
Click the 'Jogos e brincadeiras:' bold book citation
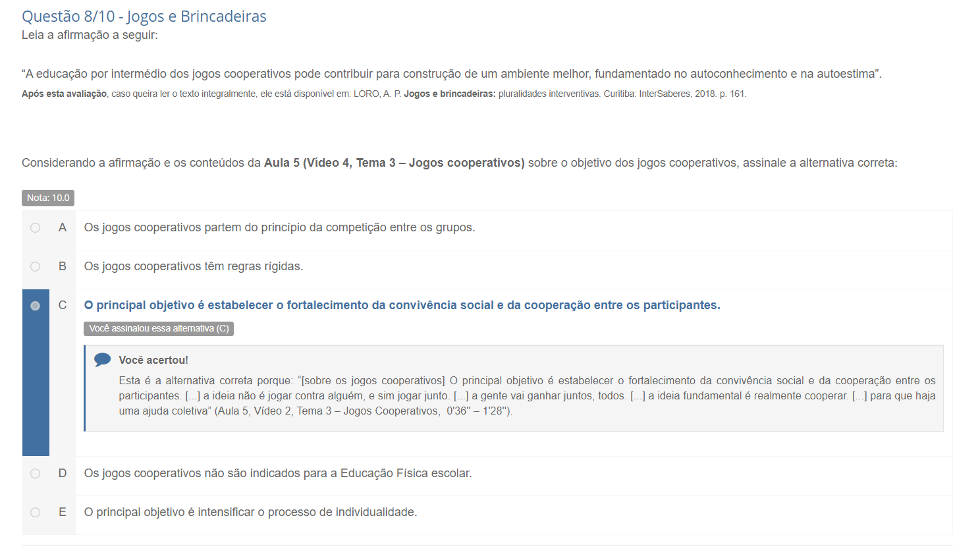pyautogui.click(x=449, y=94)
